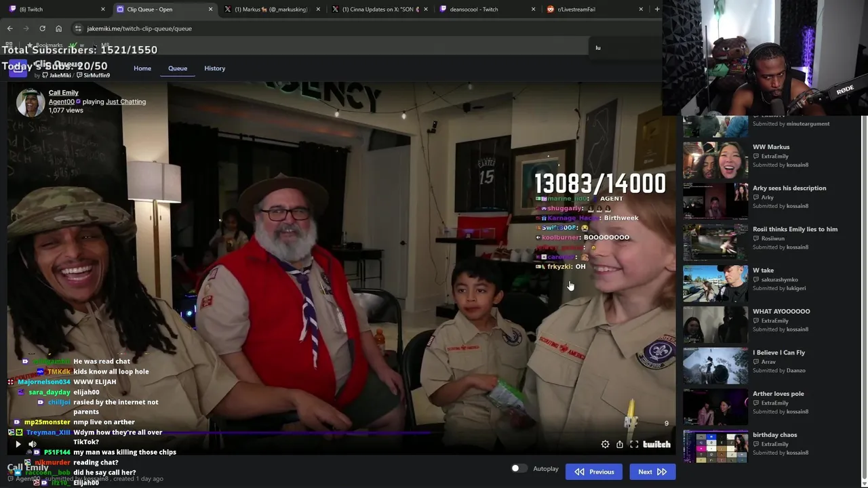Screen dimensions: 868x488
Task: Select Arky sees his description thumbnail
Action: (715, 201)
